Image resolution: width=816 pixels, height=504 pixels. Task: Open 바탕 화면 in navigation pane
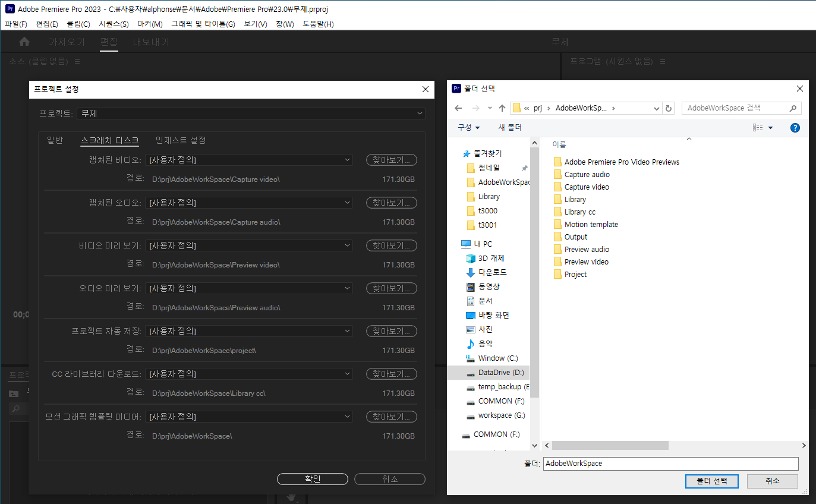tap(487, 315)
